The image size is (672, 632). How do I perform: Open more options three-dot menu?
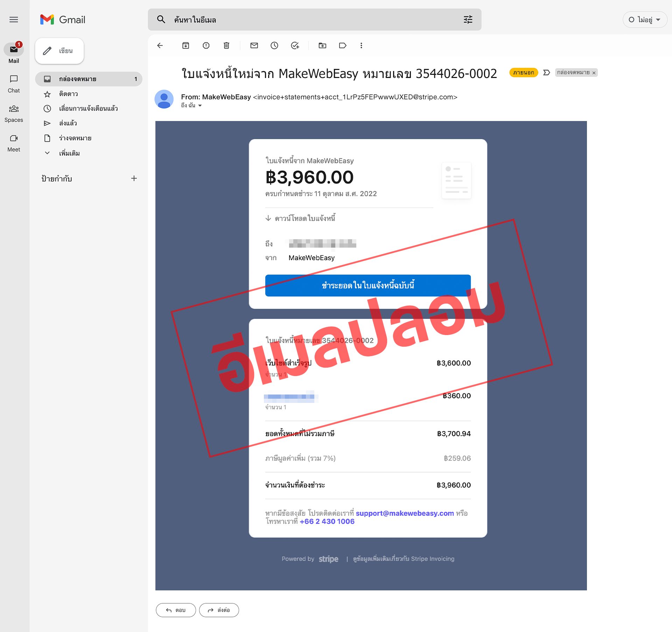[x=361, y=45]
